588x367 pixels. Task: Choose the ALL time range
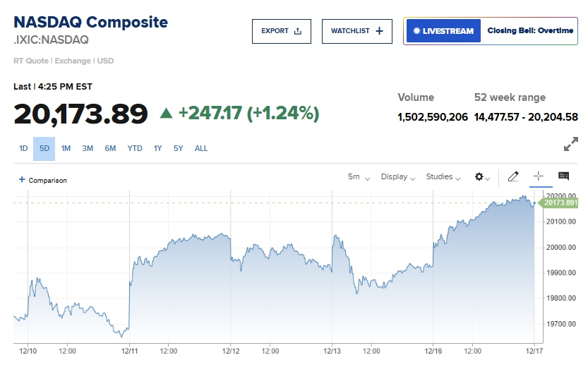(x=201, y=148)
